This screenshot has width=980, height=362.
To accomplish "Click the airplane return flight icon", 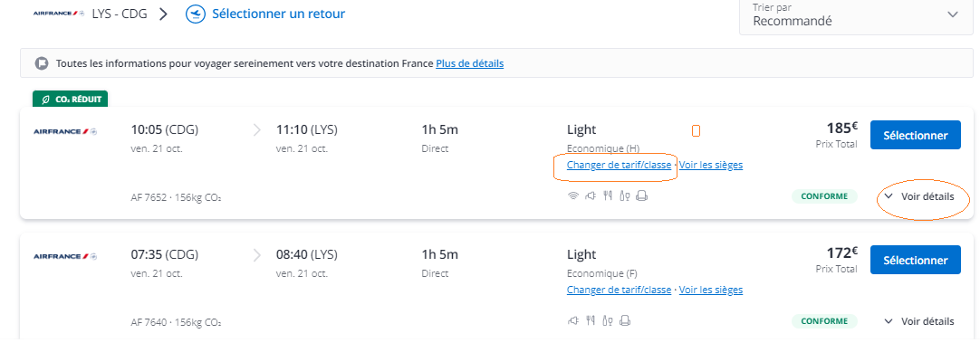I will pos(196,14).
